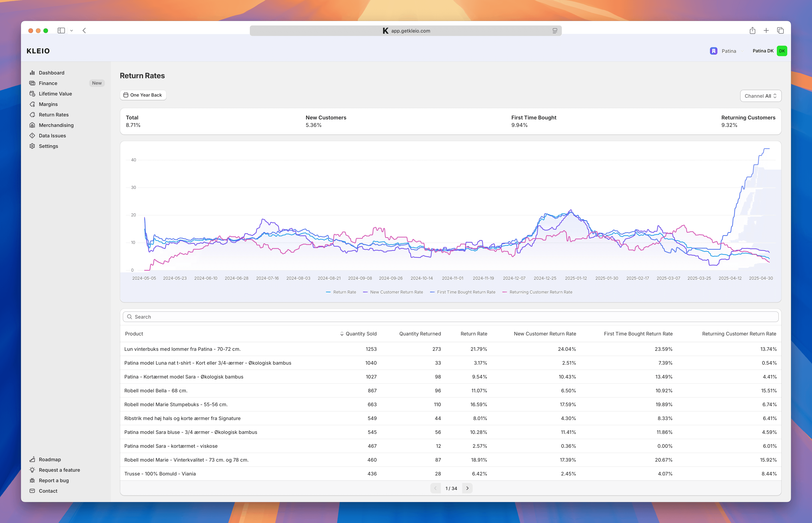The width and height of the screenshot is (812, 523).
Task: Hide Returning Customer Return Rate series
Action: [537, 292]
